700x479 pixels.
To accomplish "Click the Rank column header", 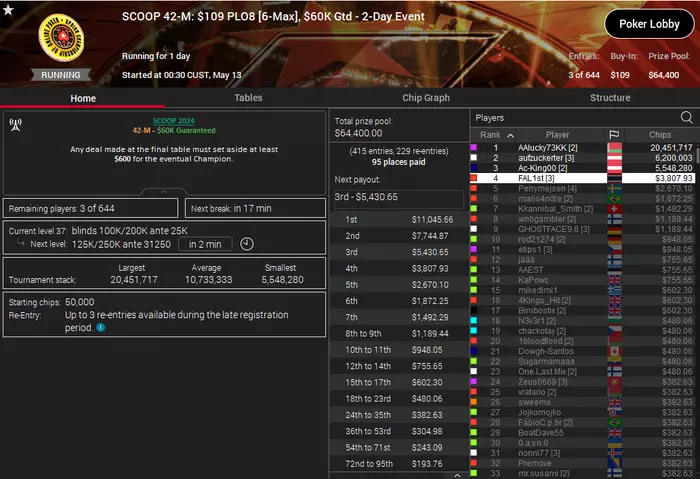I will [x=490, y=135].
